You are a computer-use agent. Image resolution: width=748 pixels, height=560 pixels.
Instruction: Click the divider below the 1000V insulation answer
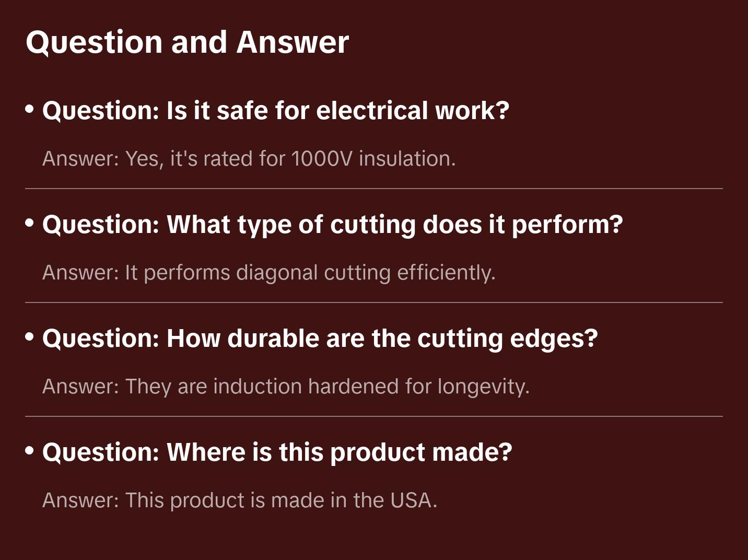click(374, 189)
